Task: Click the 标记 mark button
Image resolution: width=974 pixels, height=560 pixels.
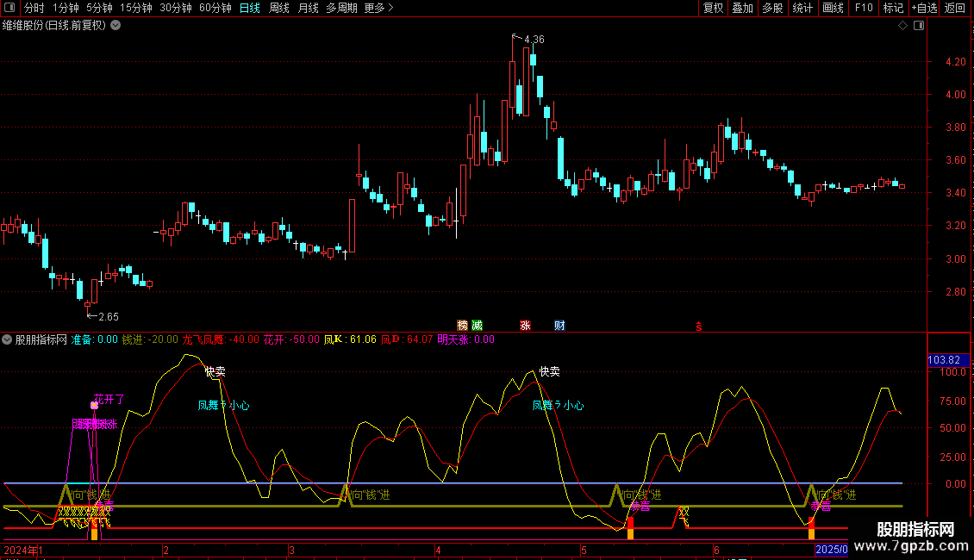Action: 893,8
